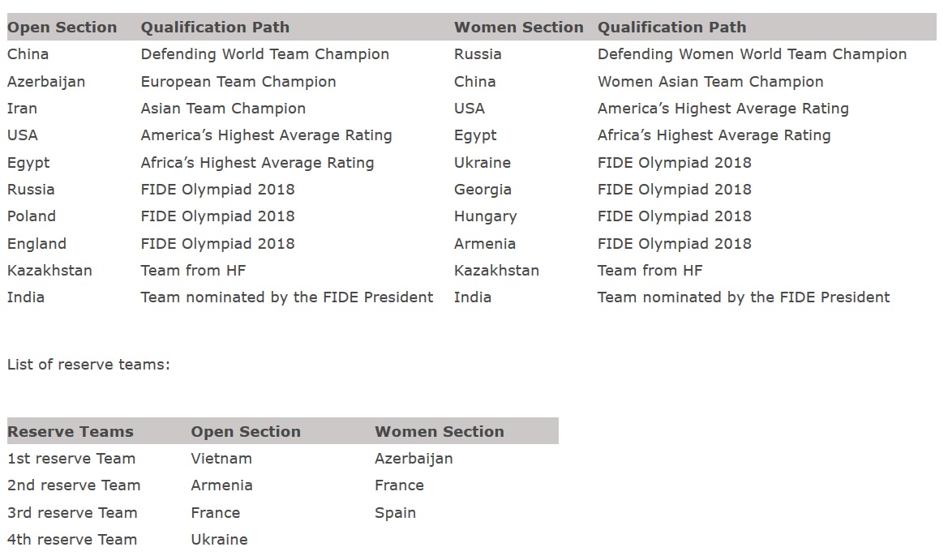Select Azerbaijan in the Open Section column
The height and width of the screenshot is (560, 948).
46,82
